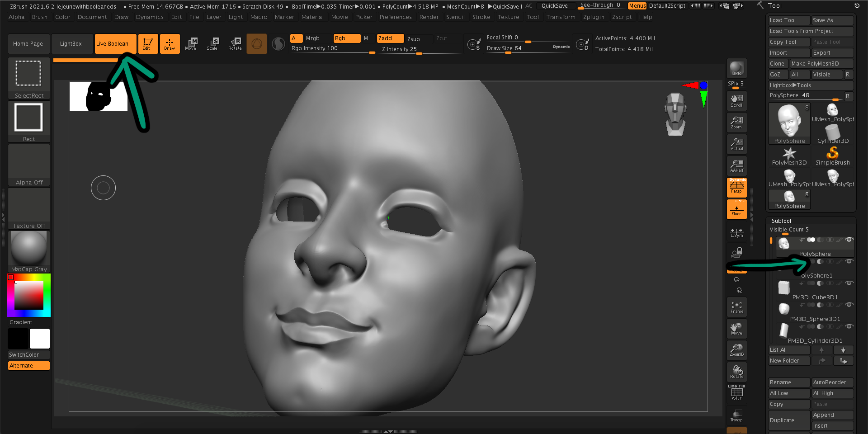Switch to Move gizmo mode
Image resolution: width=868 pixels, height=434 pixels.
tap(191, 44)
